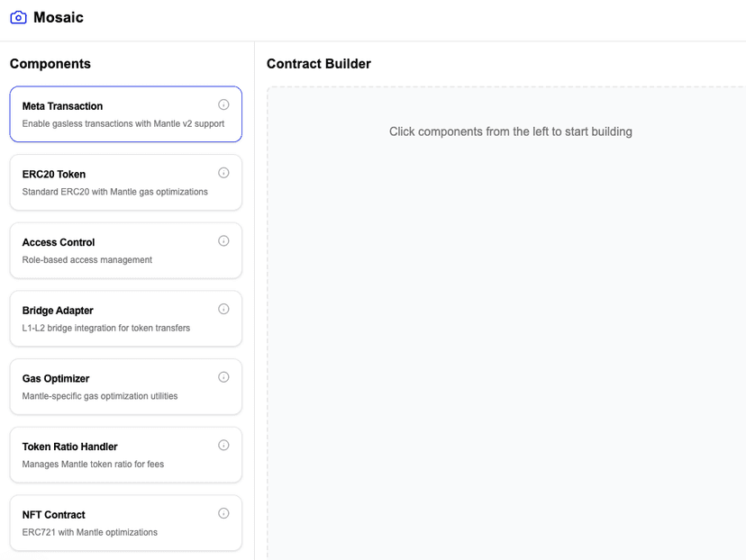This screenshot has width=746, height=560.
Task: Show info for Bridge Adapter component
Action: tap(223, 309)
